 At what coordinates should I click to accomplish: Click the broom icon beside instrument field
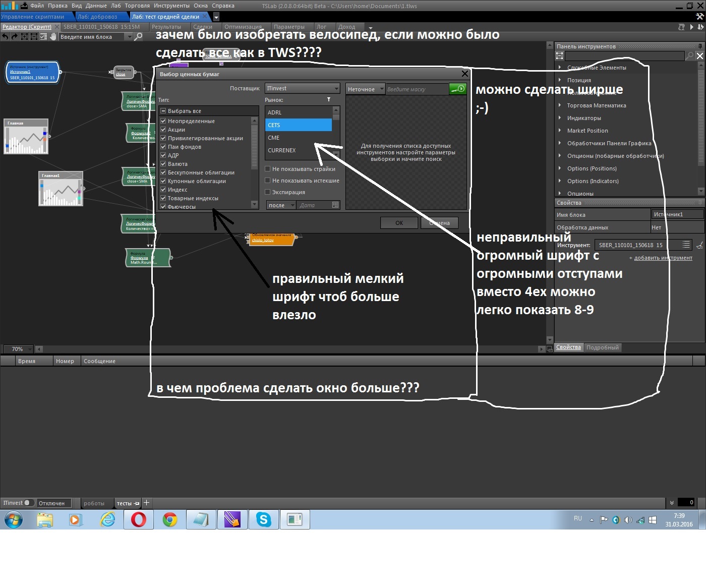coord(699,246)
